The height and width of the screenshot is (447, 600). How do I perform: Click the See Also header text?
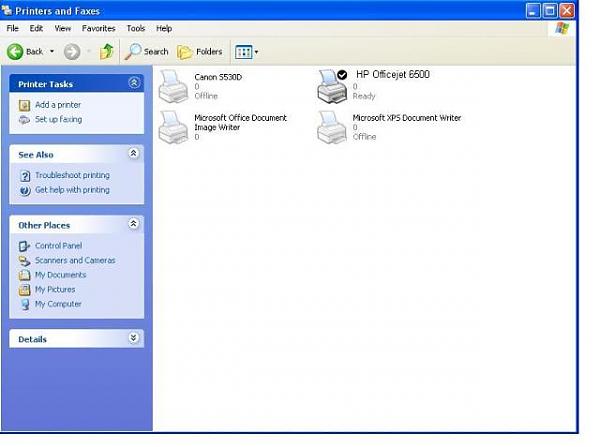click(x=36, y=155)
